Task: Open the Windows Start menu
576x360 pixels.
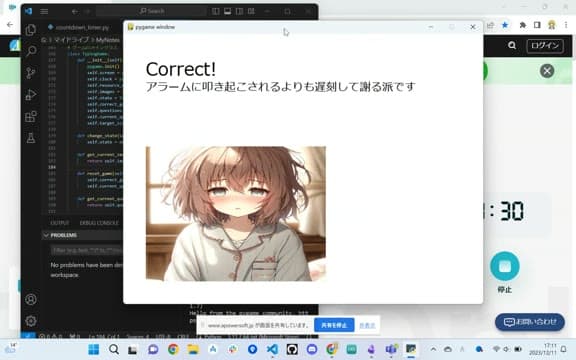Action: 94,349
